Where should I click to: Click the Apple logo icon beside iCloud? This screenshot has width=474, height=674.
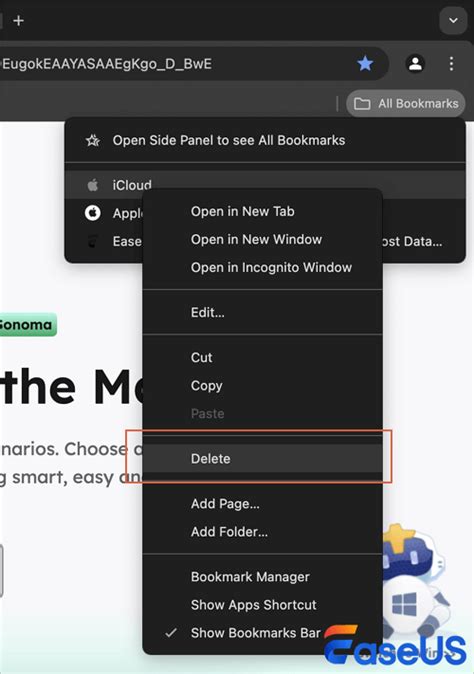click(x=92, y=185)
